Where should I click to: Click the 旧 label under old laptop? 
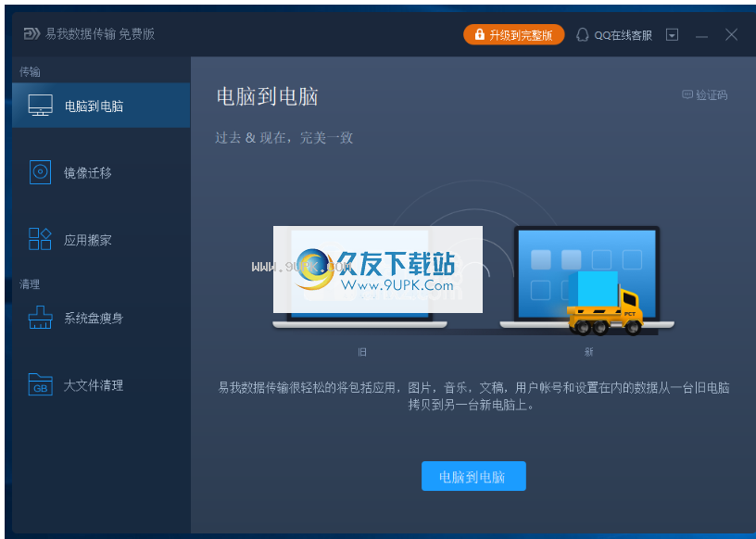tap(362, 352)
